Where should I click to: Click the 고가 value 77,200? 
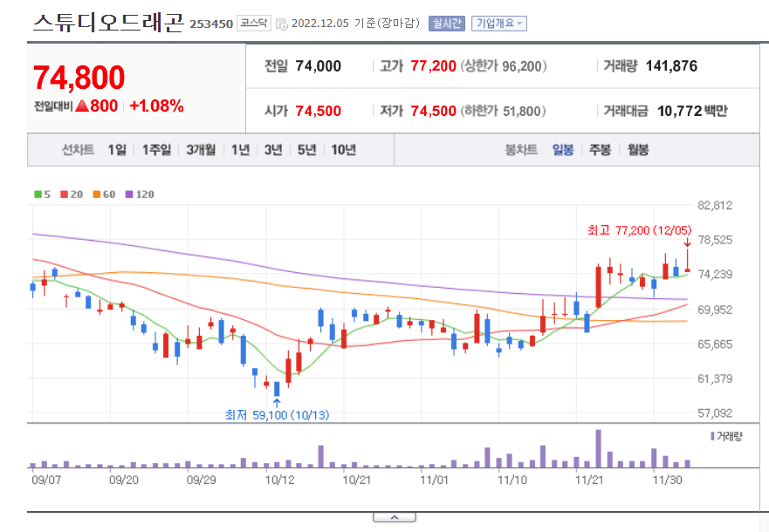pos(434,66)
